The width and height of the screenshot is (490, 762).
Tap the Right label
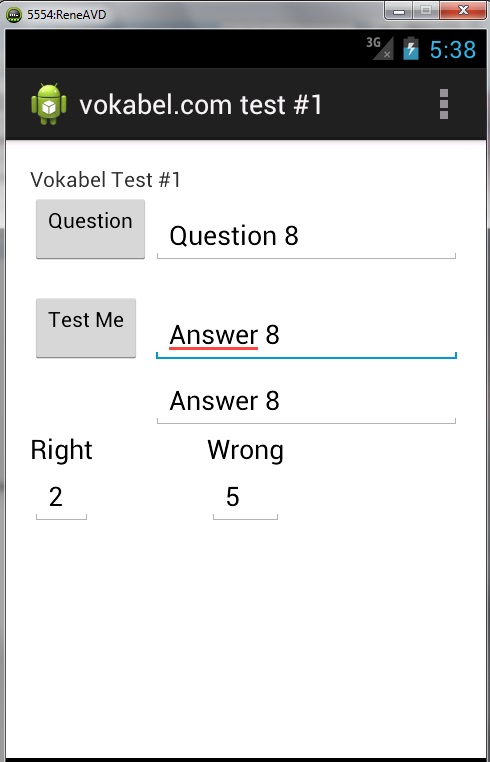point(61,450)
